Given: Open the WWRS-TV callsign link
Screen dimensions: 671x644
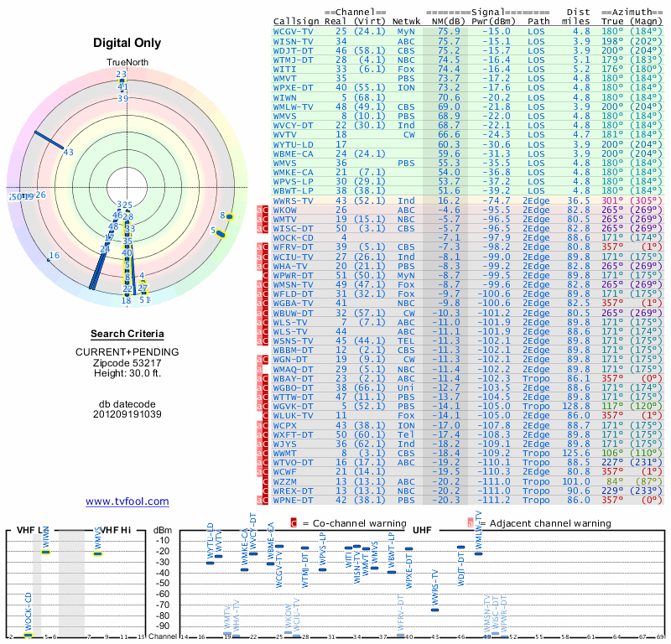Looking at the screenshot, I should 294,201.
